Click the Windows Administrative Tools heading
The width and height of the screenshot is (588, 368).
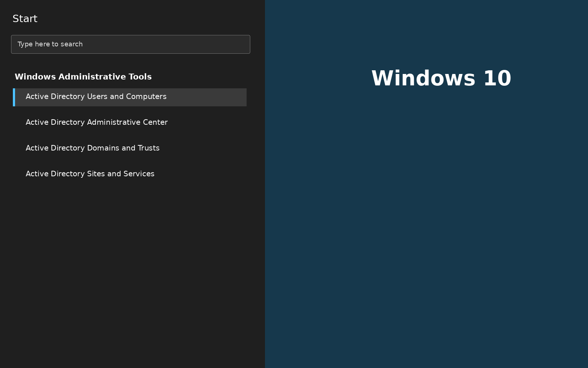pyautogui.click(x=83, y=77)
